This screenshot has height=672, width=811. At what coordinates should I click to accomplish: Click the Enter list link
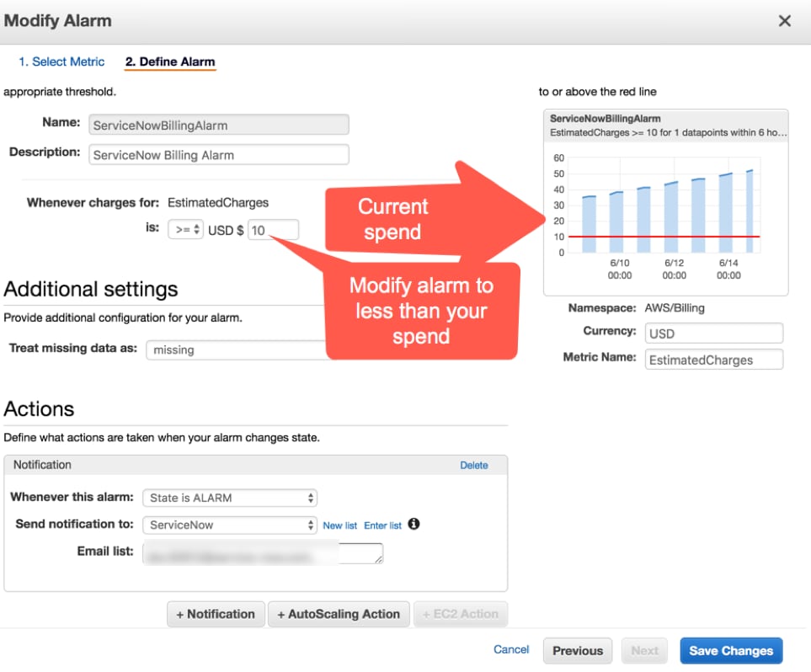383,525
